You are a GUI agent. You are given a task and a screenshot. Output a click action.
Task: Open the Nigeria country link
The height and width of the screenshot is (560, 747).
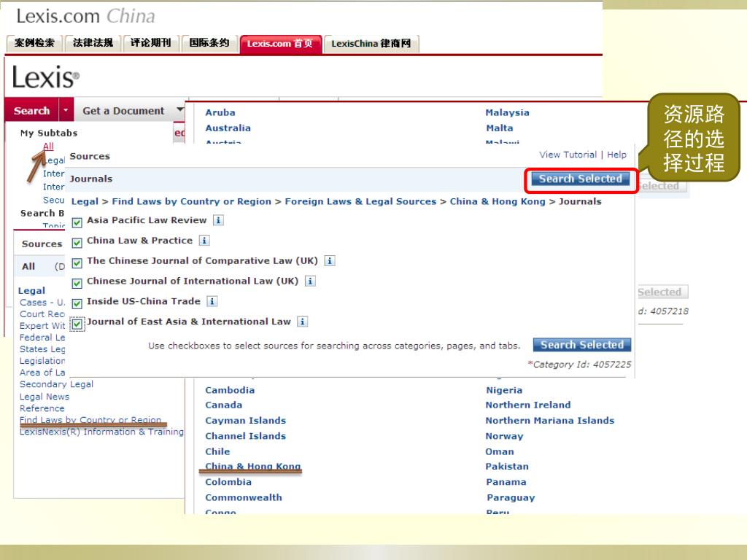click(504, 391)
